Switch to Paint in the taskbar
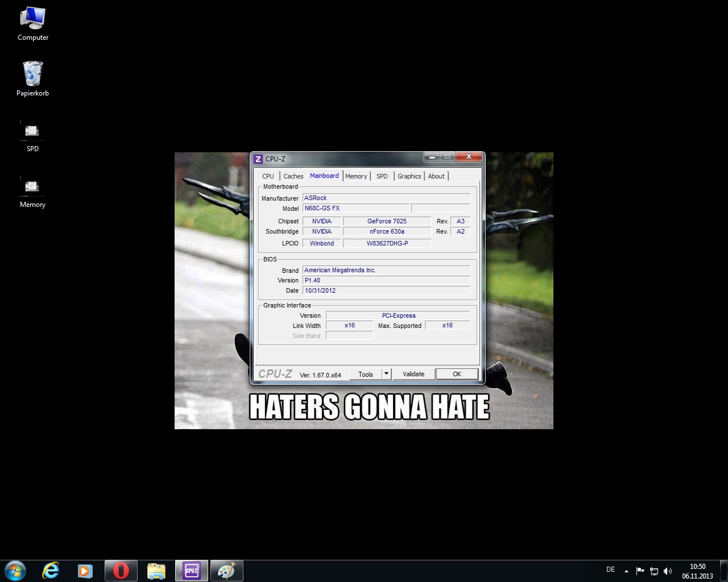Screen dimensions: 728x582 [x=226, y=571]
